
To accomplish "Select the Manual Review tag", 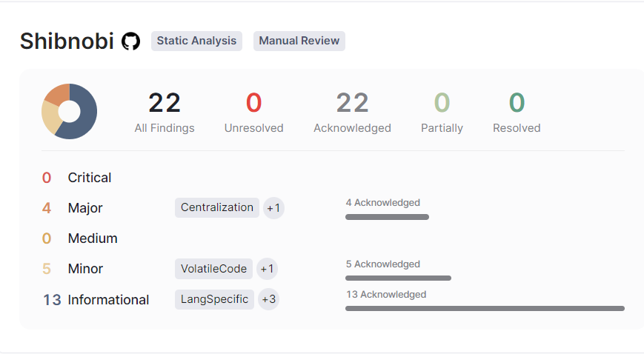I will [x=299, y=41].
